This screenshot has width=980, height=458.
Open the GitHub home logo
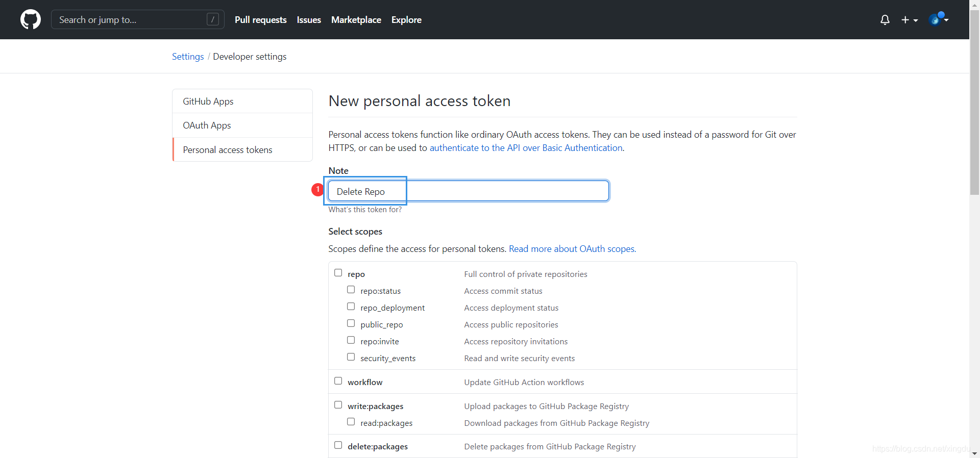31,19
